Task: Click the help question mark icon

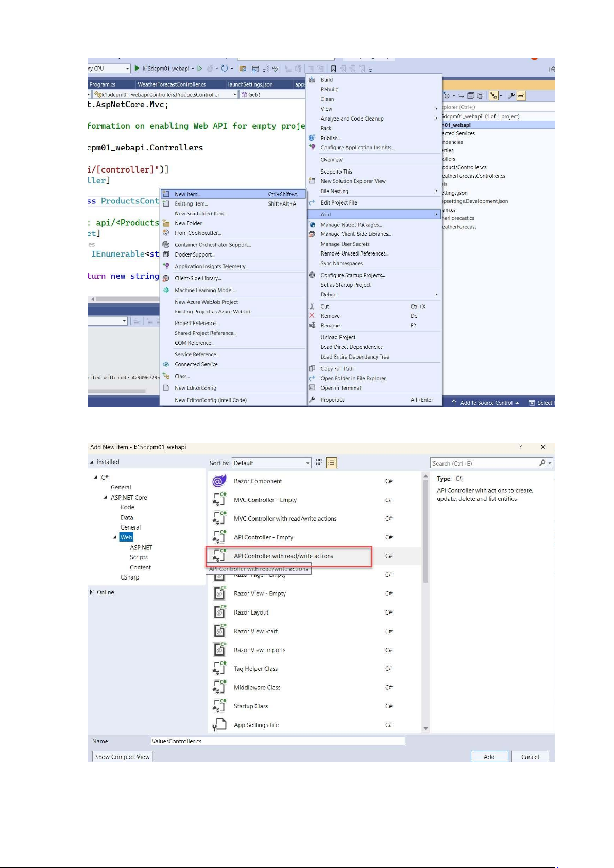Action: pyautogui.click(x=520, y=447)
